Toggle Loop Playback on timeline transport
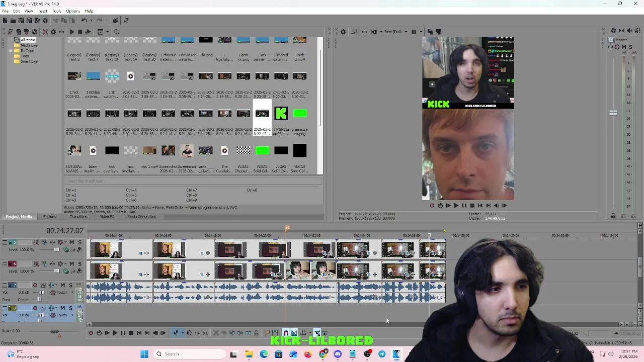This screenshot has width=644, height=362. (99, 333)
